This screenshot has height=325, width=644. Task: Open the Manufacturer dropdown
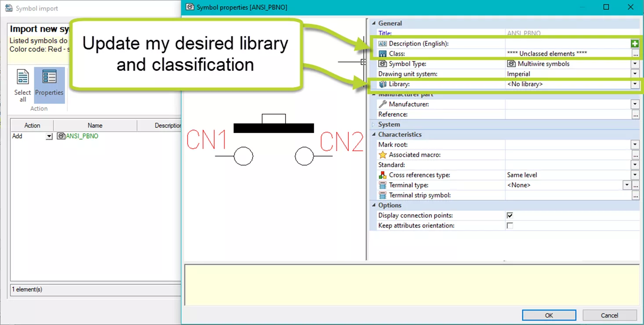click(635, 104)
